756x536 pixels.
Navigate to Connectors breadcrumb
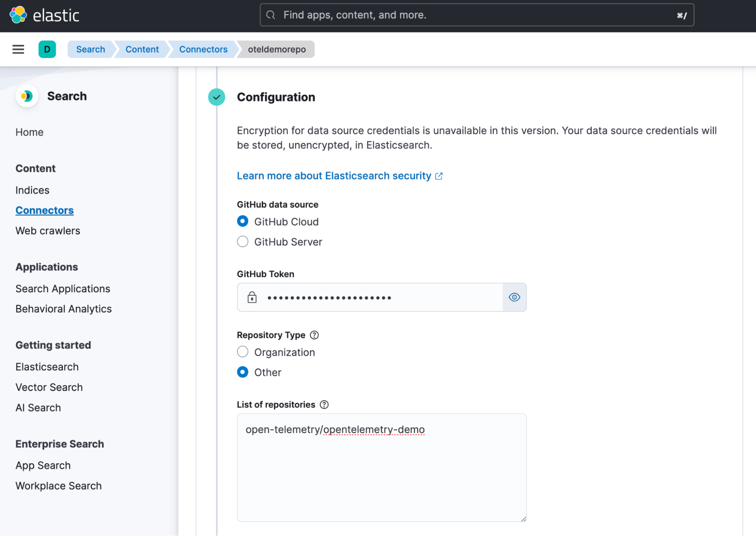203,49
